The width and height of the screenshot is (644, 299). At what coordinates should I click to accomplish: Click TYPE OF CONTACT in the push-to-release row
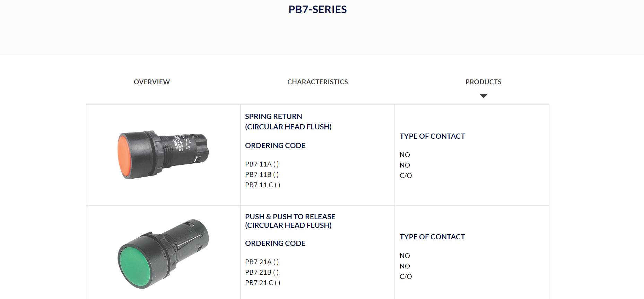[432, 237]
